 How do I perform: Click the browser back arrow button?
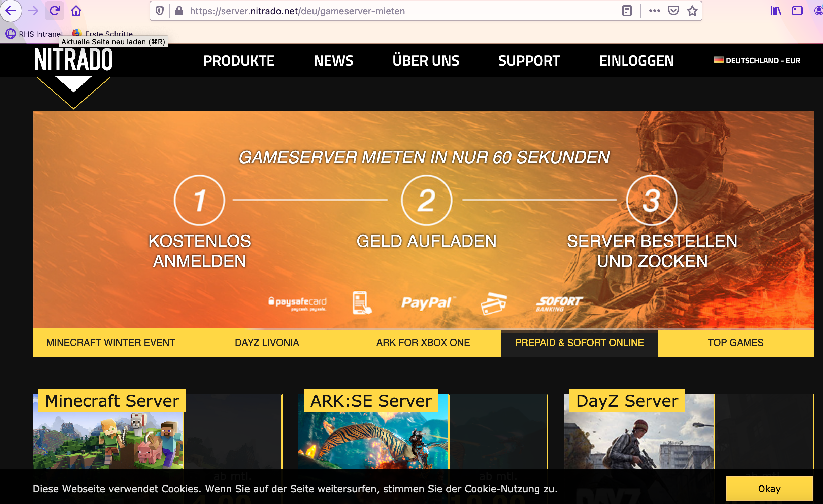(11, 11)
